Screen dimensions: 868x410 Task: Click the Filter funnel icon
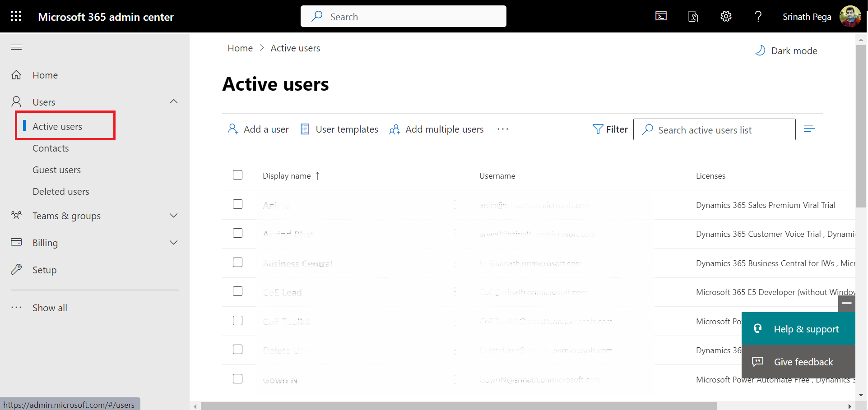[x=598, y=129]
